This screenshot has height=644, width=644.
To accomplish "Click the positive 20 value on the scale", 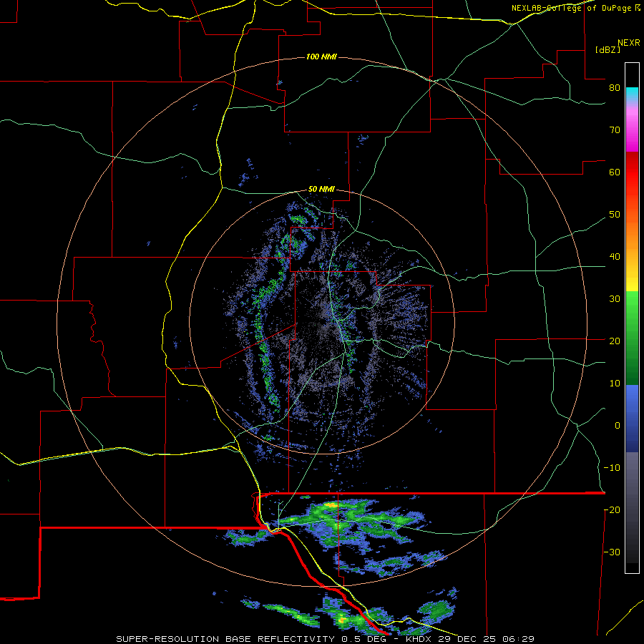I will click(x=615, y=341).
